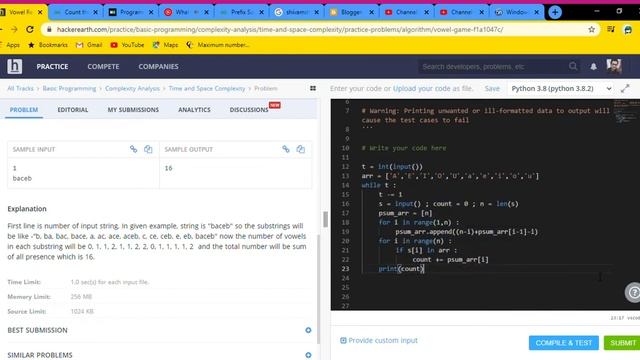Open the Apps bookmark shortcut
Screen dimensions: 640x360
click(10, 45)
